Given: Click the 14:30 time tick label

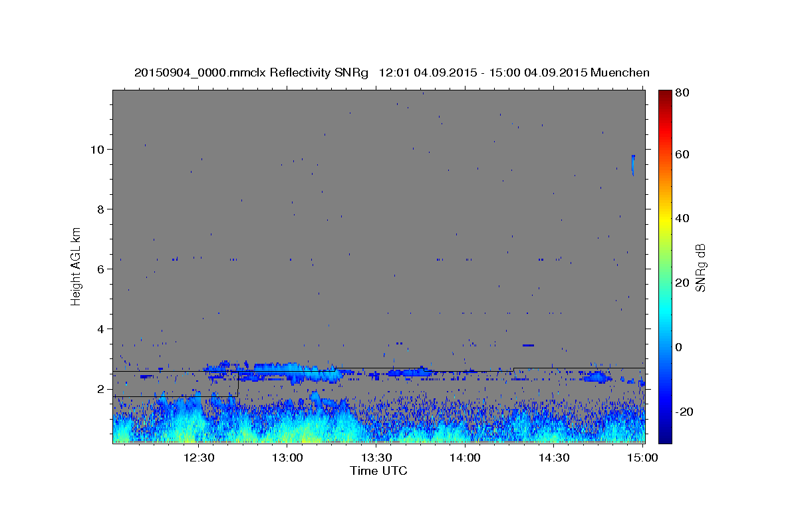Looking at the screenshot, I should tap(553, 458).
